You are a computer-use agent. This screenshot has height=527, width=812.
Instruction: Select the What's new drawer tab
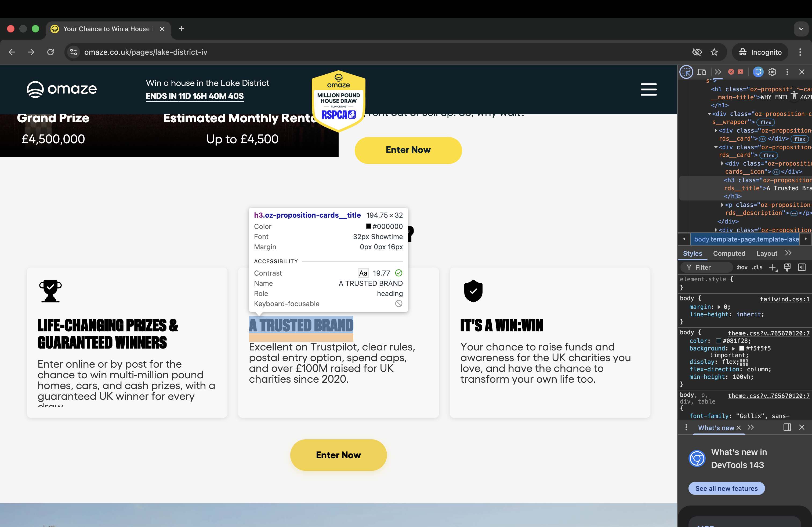pyautogui.click(x=716, y=428)
